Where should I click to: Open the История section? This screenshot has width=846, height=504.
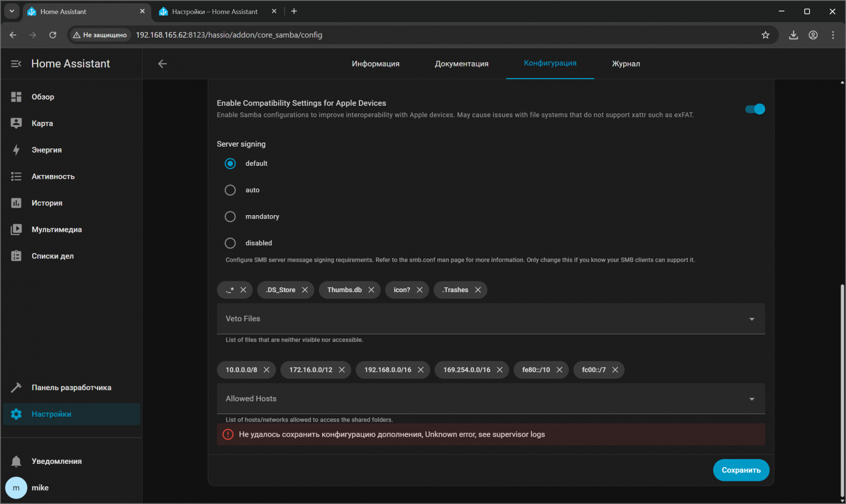[47, 203]
